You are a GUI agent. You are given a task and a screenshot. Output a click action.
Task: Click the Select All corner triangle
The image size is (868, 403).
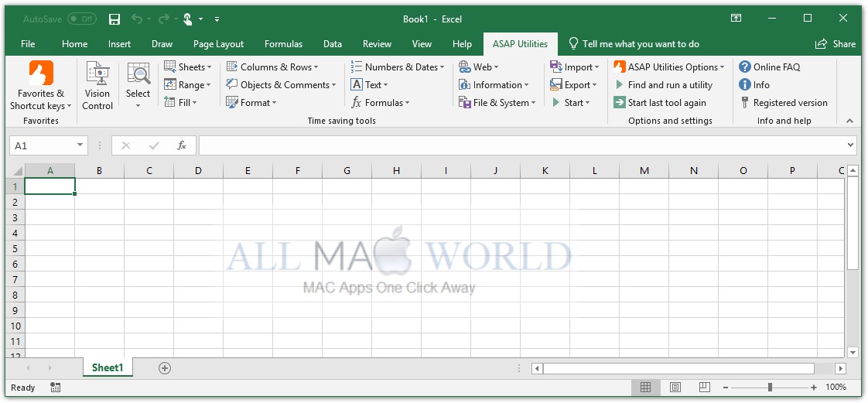[x=18, y=171]
